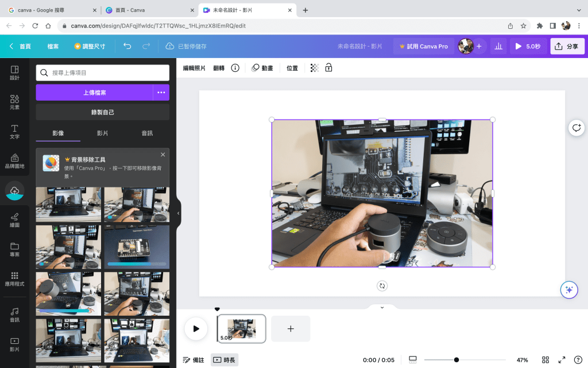Open upload options three-dot dropdown

(x=161, y=93)
